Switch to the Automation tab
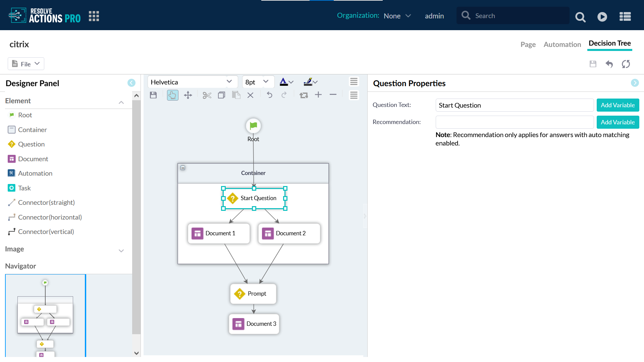This screenshot has width=644, height=362. tap(562, 45)
